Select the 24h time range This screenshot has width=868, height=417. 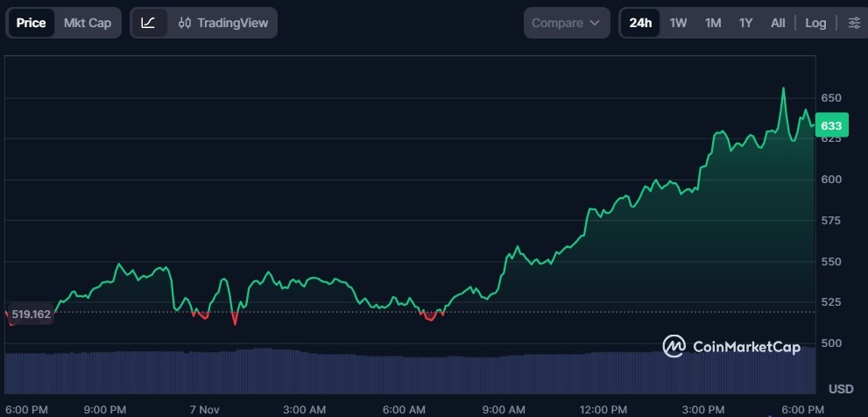pyautogui.click(x=640, y=23)
